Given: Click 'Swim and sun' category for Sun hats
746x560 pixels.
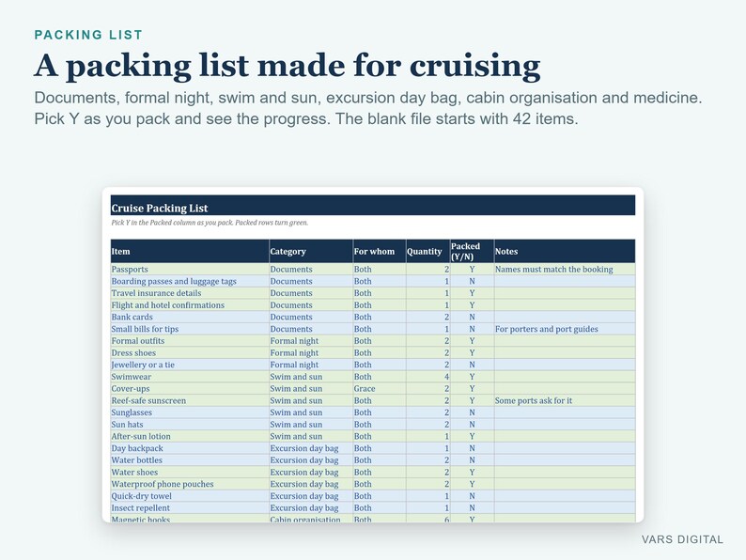Looking at the screenshot, I should pos(311,425).
